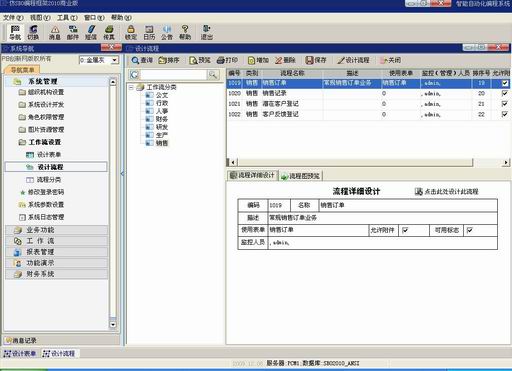
Task: Open the 消息记录 panel bar
Action: 61,340
